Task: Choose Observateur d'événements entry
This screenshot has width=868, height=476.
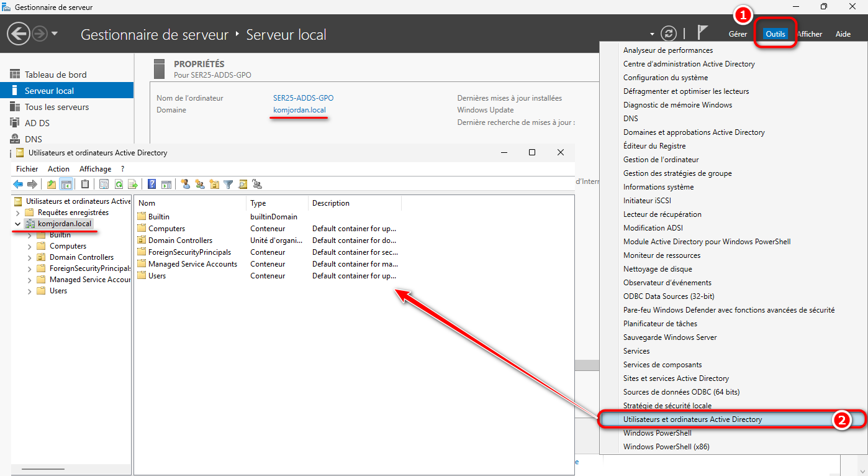Action: 667,283
